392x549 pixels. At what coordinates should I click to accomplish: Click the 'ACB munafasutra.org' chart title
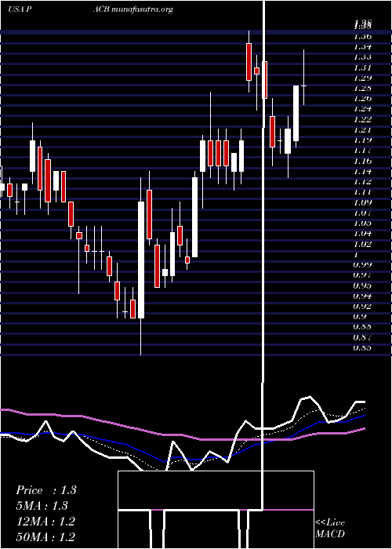[x=133, y=9]
